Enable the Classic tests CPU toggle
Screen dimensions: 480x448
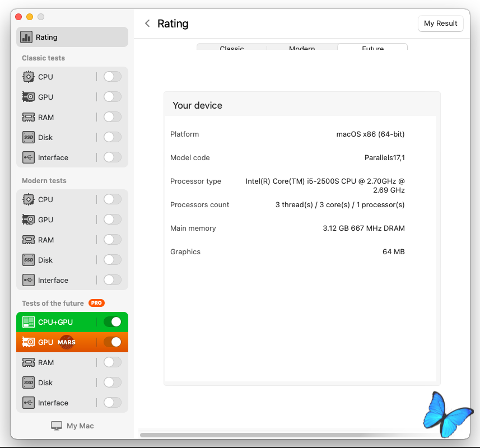(x=112, y=77)
